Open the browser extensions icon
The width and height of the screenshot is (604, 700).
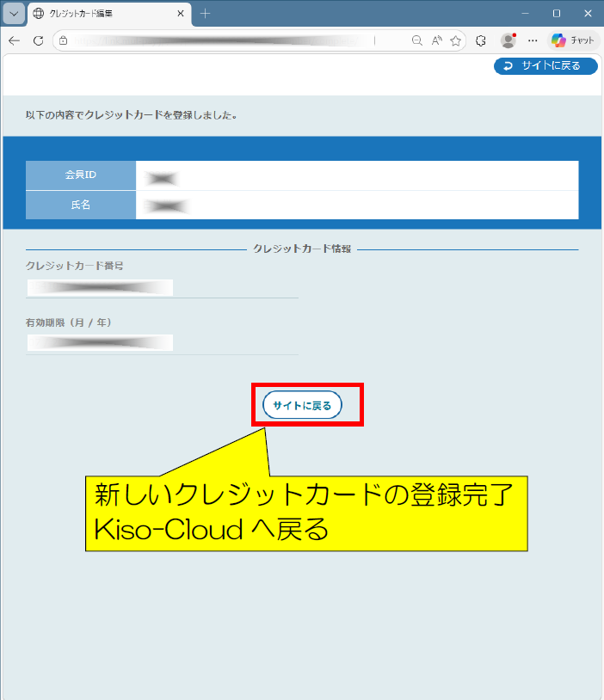(481, 40)
